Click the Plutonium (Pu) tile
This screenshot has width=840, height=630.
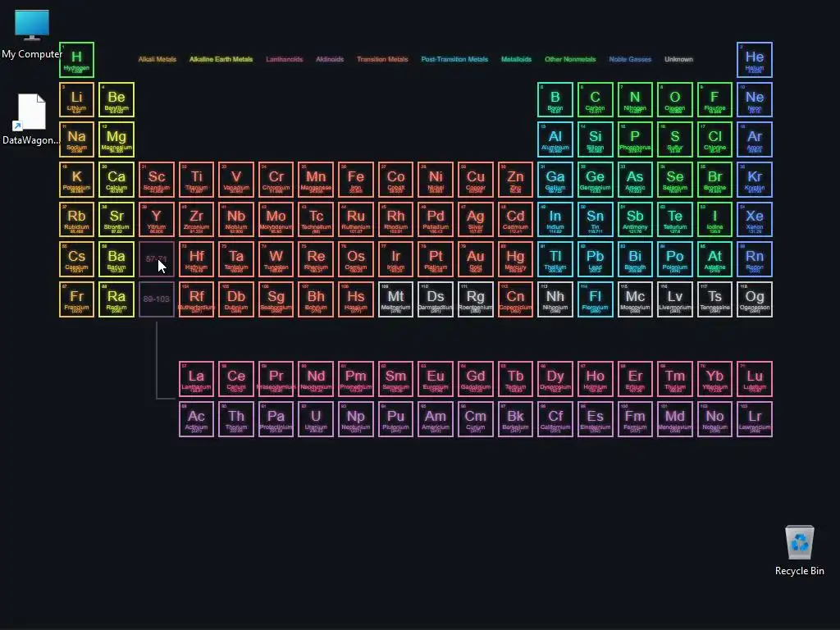[395, 419]
